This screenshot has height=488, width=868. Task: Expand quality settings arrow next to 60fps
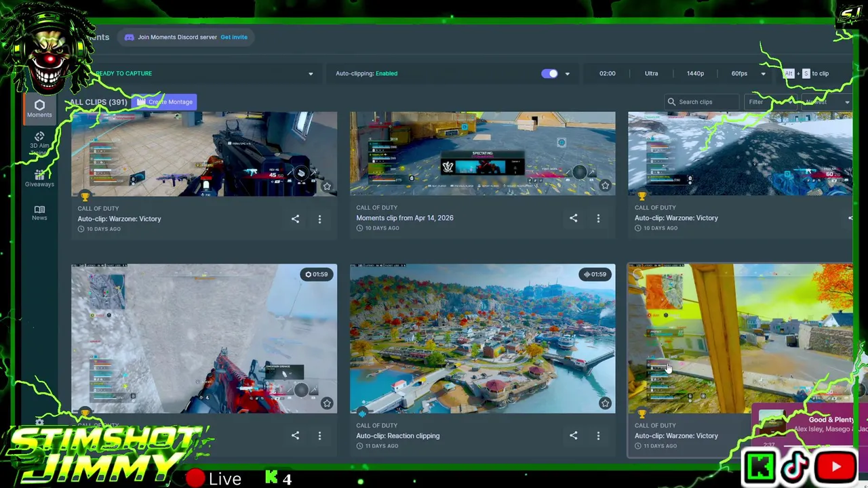click(763, 74)
